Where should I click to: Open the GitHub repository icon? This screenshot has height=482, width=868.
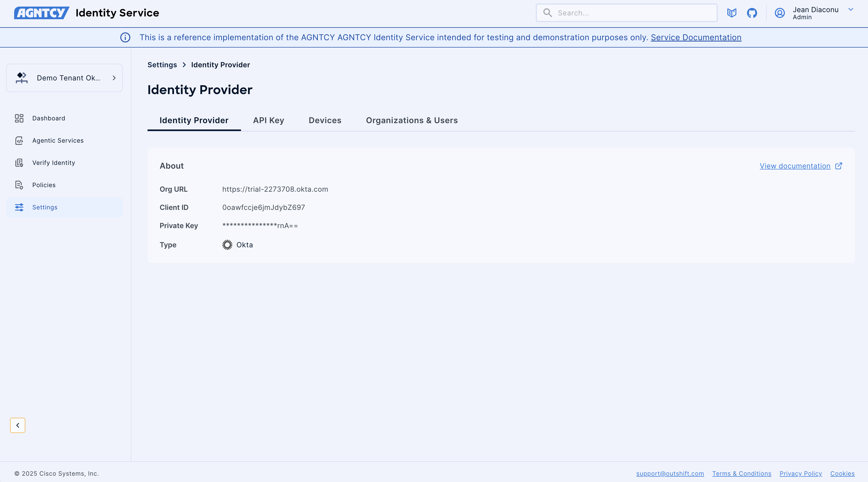click(x=752, y=13)
